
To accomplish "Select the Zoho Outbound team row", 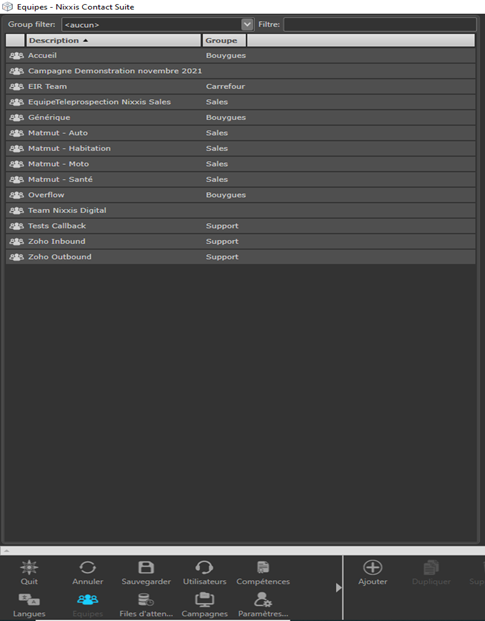I will [241, 257].
